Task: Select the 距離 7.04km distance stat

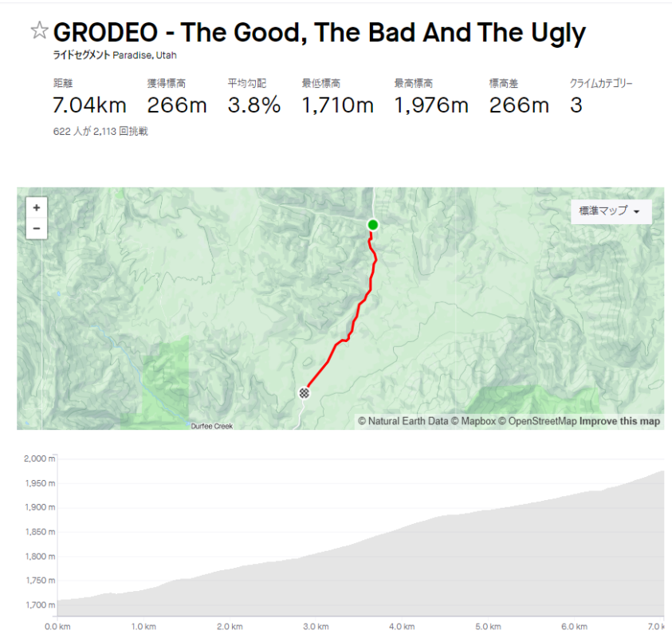Action: (80, 104)
